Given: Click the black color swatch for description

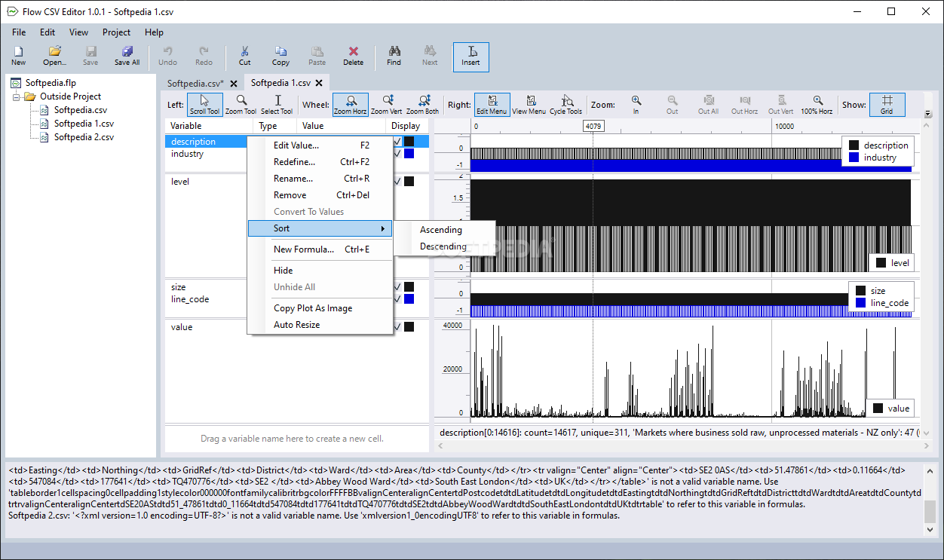Looking at the screenshot, I should pos(409,141).
